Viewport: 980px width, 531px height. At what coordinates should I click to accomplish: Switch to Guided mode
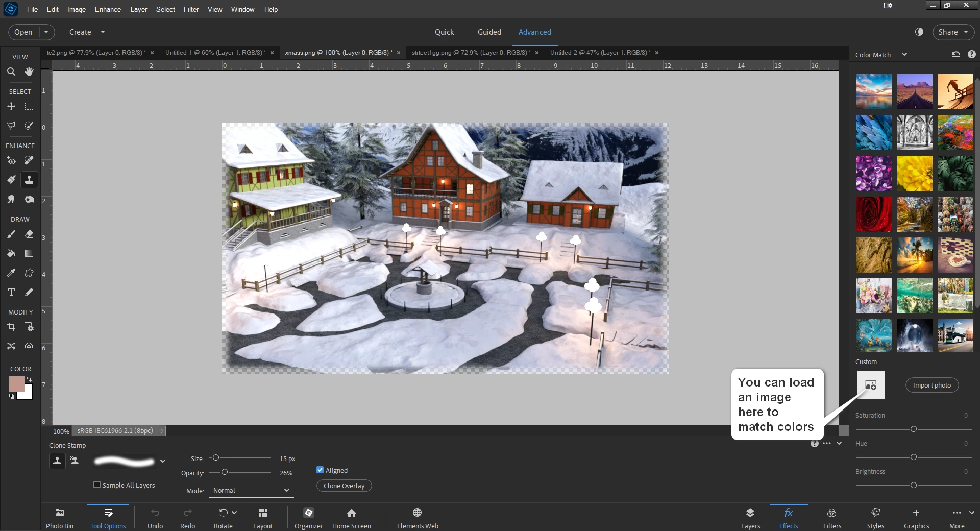coord(489,32)
